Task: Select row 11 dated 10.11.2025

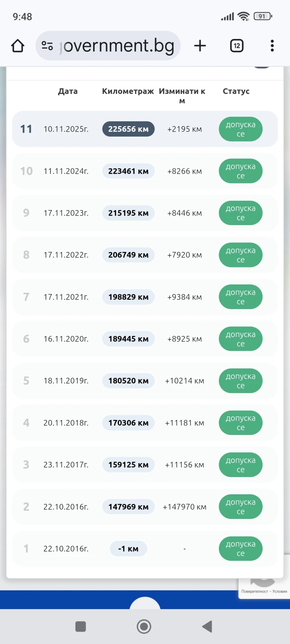Action: tap(66, 129)
